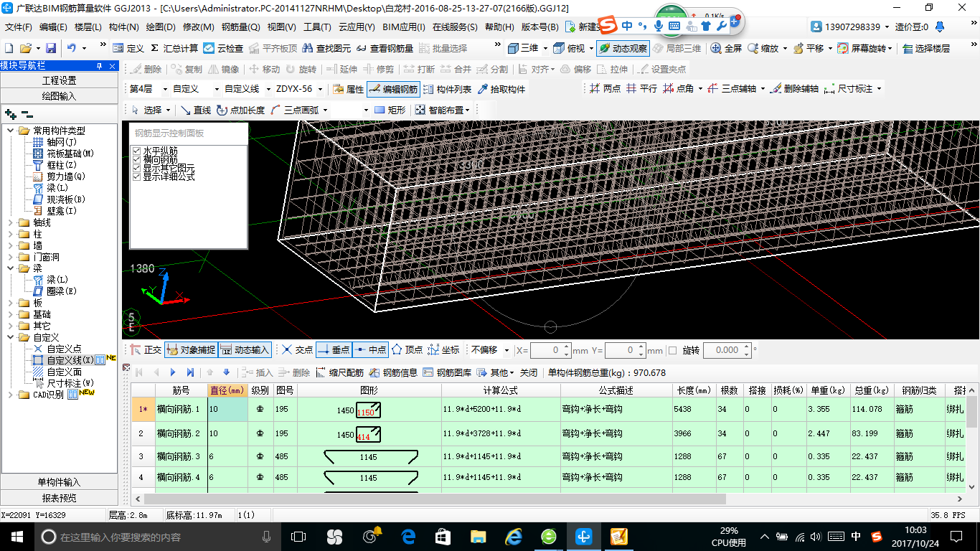Uncheck 水平纵筋 checkbox
Screen dimensions: 980x551
click(x=136, y=151)
